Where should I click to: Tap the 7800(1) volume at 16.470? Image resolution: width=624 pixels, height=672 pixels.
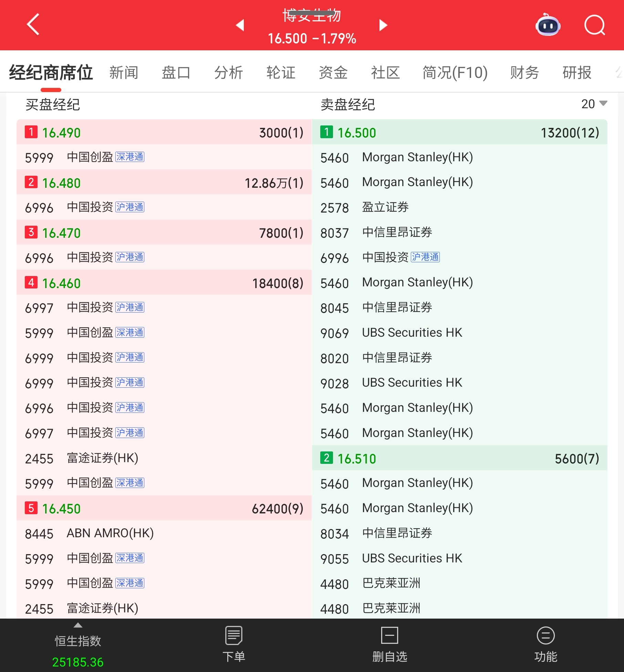(281, 233)
